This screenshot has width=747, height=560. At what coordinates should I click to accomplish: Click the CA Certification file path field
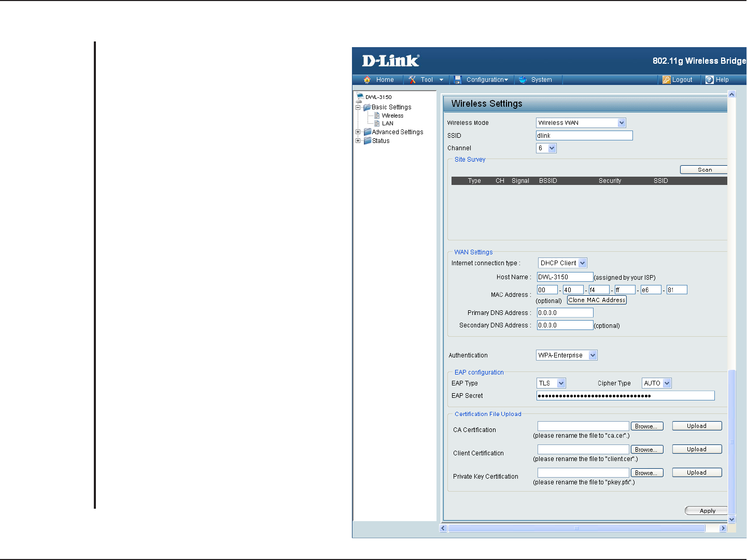[583, 426]
